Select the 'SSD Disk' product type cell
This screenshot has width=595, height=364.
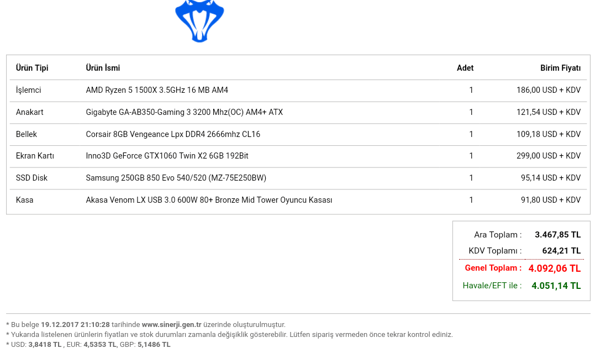(31, 178)
